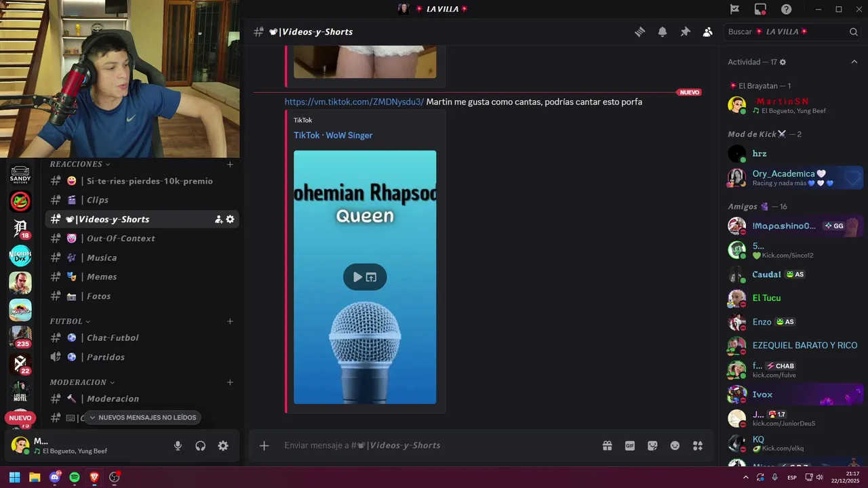
Task: Click the message field for Videos-y-Shorts
Action: tap(437, 445)
